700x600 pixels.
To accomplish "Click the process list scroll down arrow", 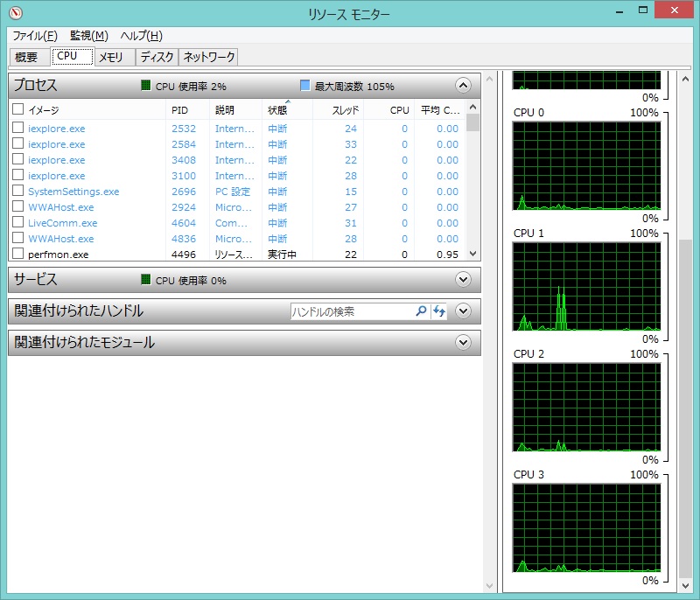I will pos(472,253).
